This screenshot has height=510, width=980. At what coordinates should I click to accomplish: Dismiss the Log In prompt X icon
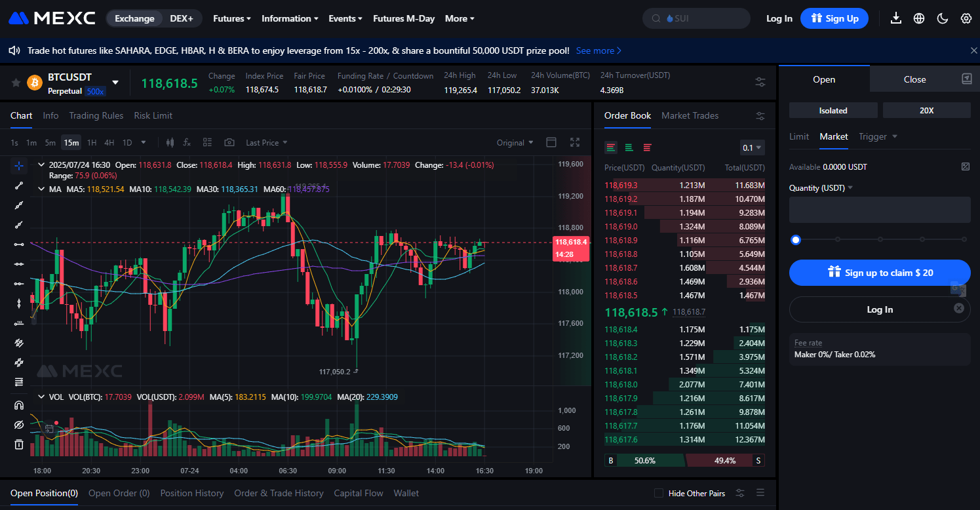pyautogui.click(x=959, y=308)
